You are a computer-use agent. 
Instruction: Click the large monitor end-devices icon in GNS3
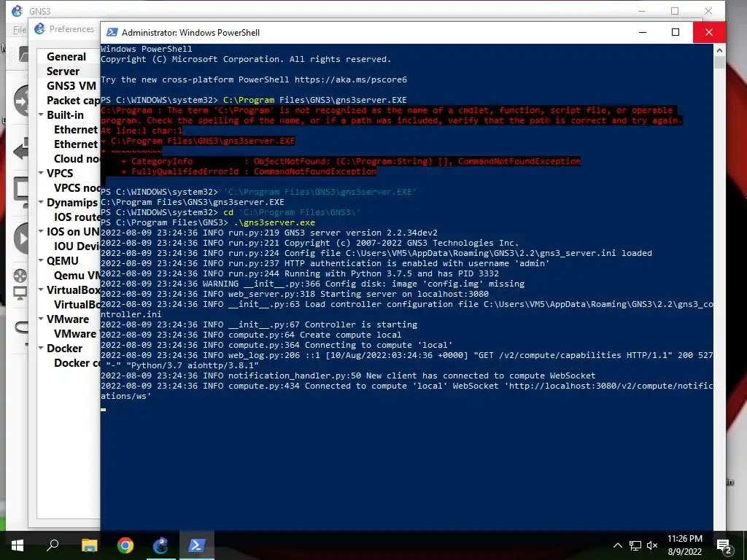point(22,192)
